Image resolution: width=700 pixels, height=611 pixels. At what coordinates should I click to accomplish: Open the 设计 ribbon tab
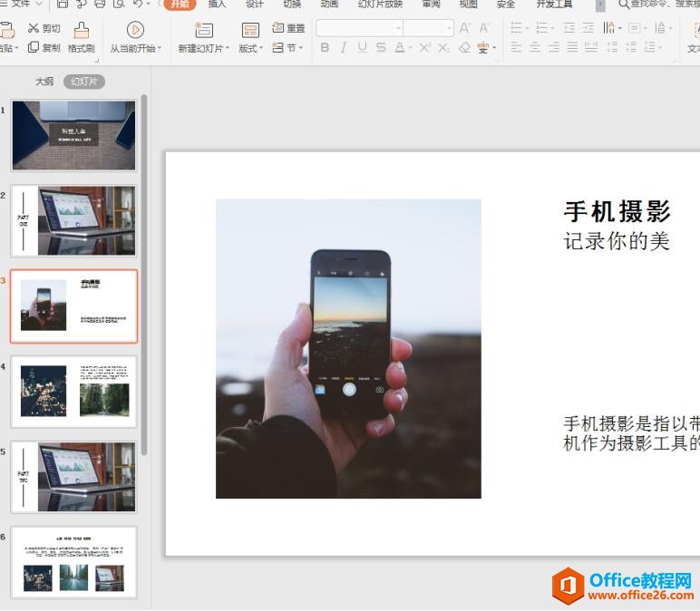[255, 5]
